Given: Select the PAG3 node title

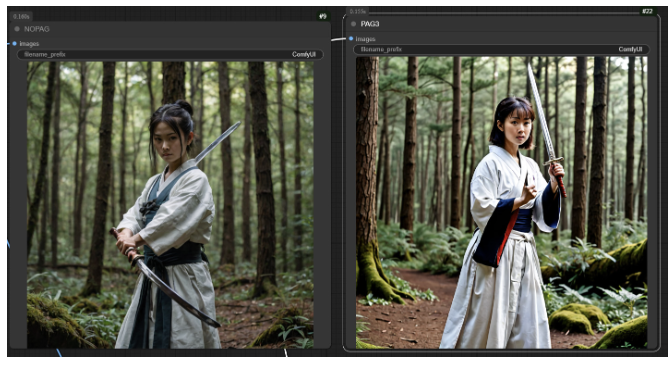Looking at the screenshot, I should coord(370,24).
